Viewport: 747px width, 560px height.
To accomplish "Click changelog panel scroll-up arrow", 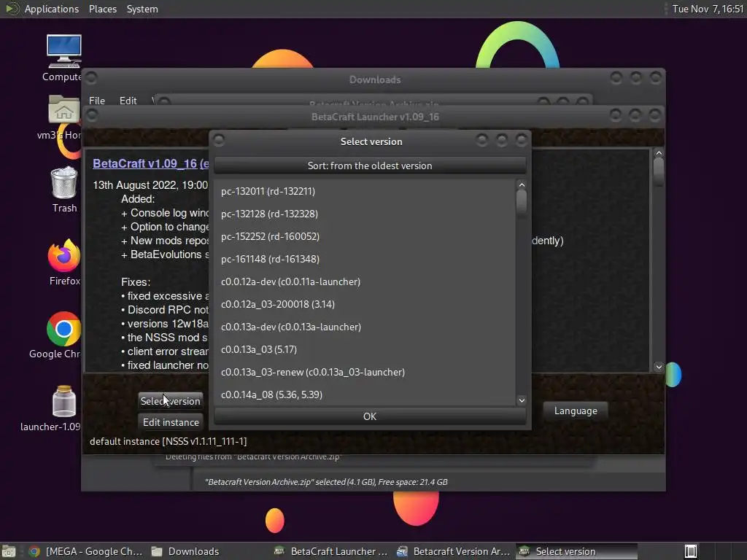I will point(659,153).
